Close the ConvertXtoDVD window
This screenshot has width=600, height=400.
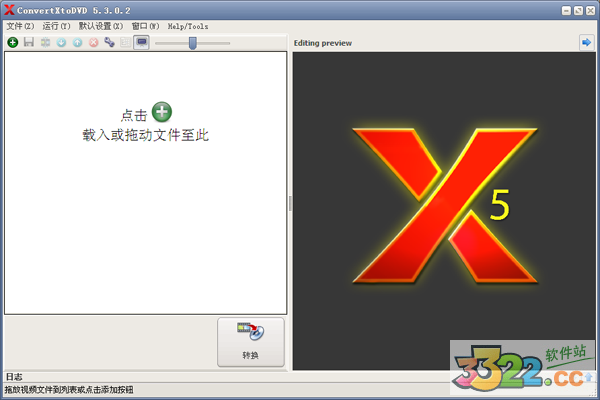pos(590,11)
